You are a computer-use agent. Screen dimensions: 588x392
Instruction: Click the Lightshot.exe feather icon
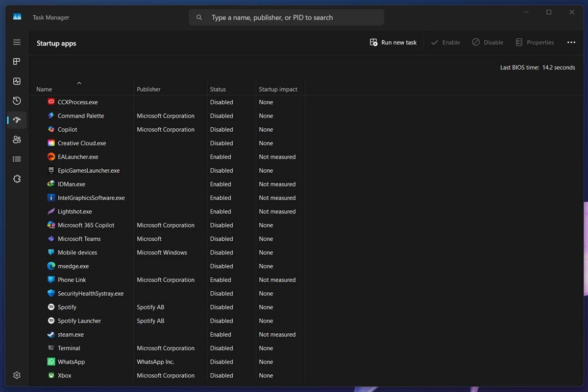pyautogui.click(x=51, y=211)
